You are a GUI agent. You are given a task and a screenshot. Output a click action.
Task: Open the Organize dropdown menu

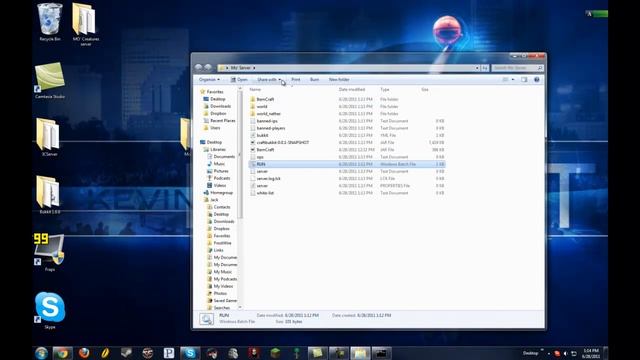coord(209,80)
